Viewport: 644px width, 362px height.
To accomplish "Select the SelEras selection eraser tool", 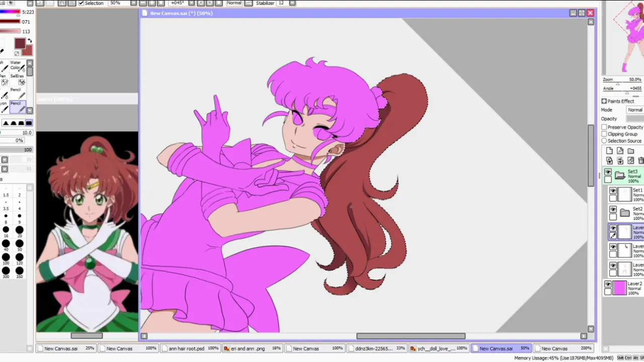I will click(17, 80).
